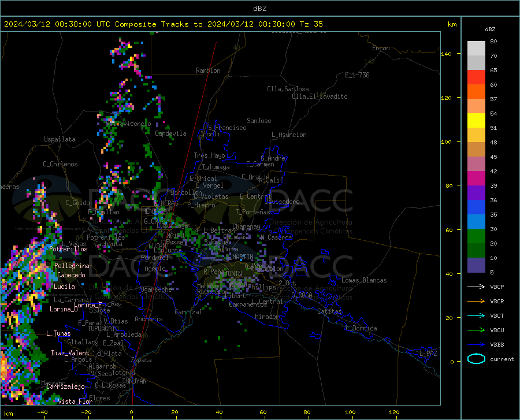This screenshot has height=420, width=520.
Task: Click the Ramblon map label
Action: 208,70
